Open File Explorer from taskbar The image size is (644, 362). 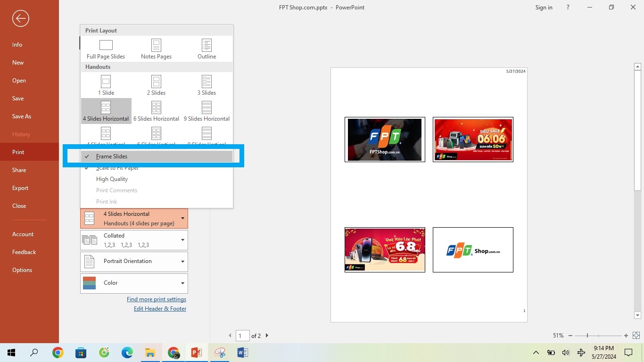pos(150,353)
